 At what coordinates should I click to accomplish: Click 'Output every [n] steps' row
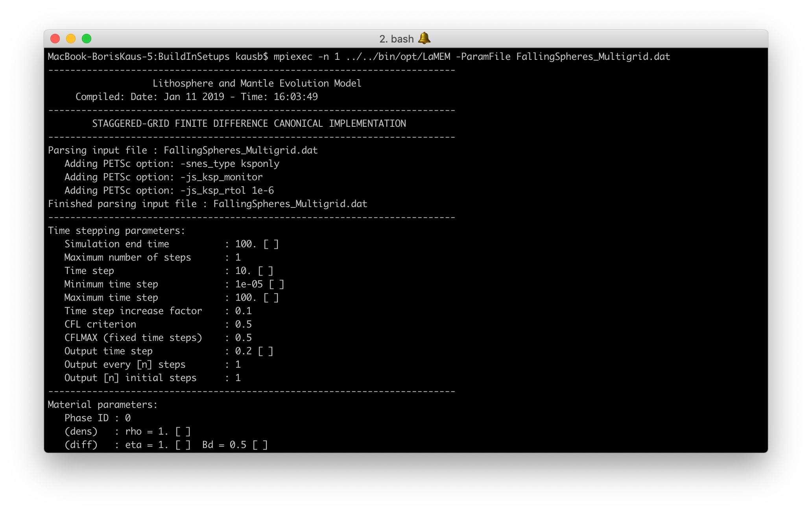pyautogui.click(x=153, y=365)
